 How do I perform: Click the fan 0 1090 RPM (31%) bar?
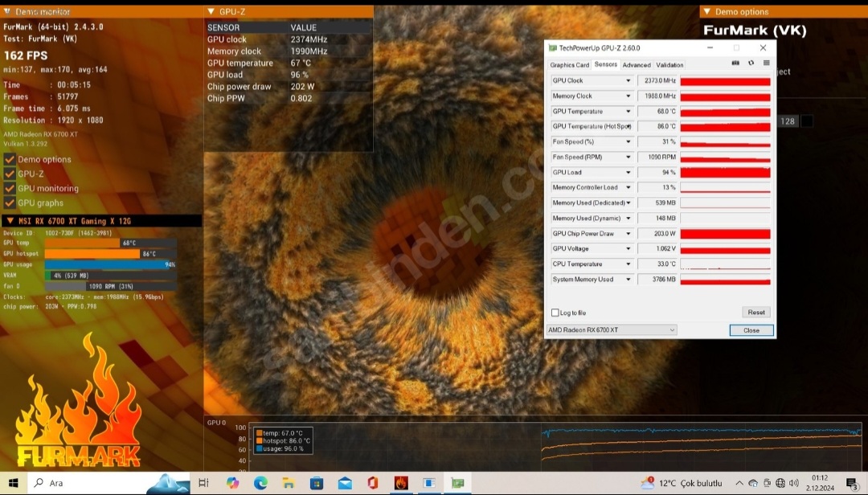(111, 286)
